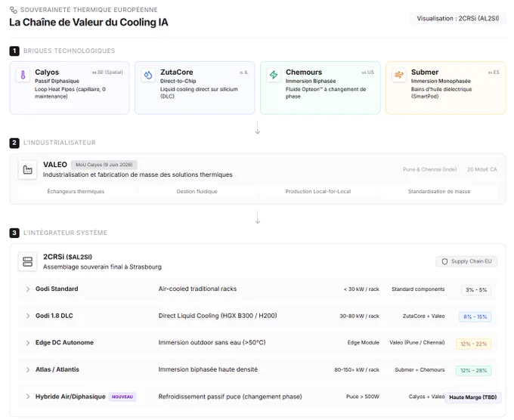The height and width of the screenshot is (420, 514).
Task: Click the VALEO heading
Action: (x=55, y=165)
